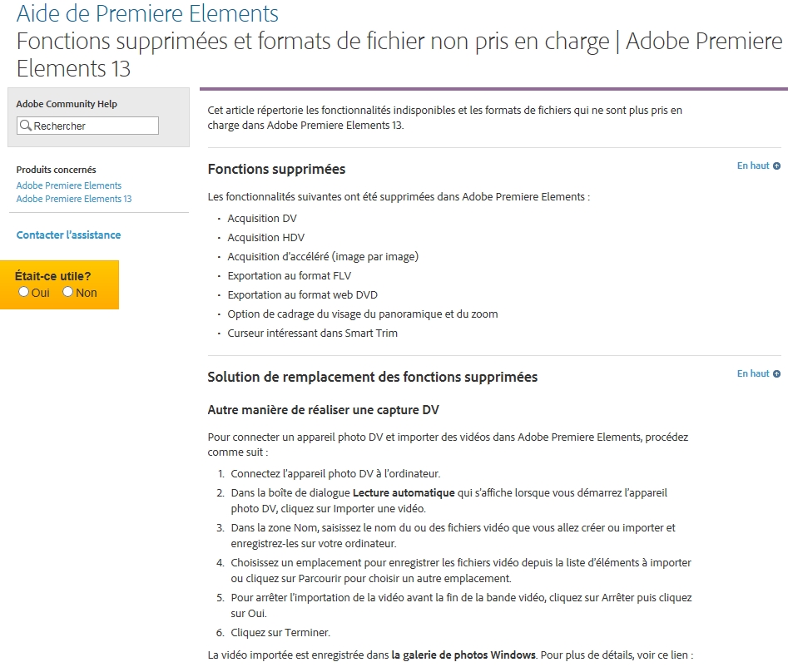Click Contacter l'assistance link
The height and width of the screenshot is (672, 788).
pyautogui.click(x=68, y=235)
